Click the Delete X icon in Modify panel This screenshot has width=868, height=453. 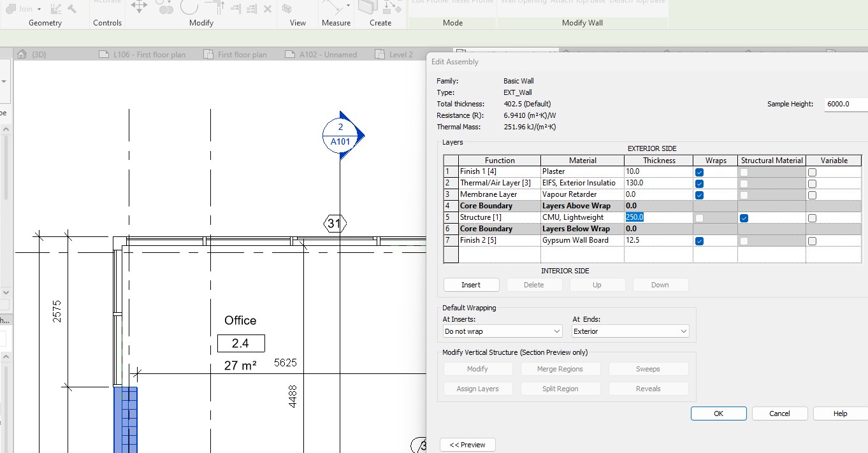click(x=268, y=9)
